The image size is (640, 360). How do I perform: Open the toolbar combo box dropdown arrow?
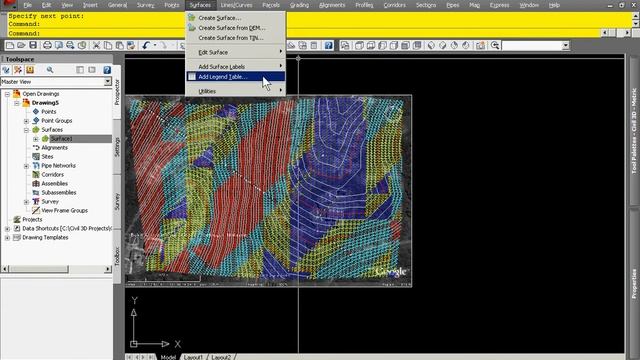565,45
